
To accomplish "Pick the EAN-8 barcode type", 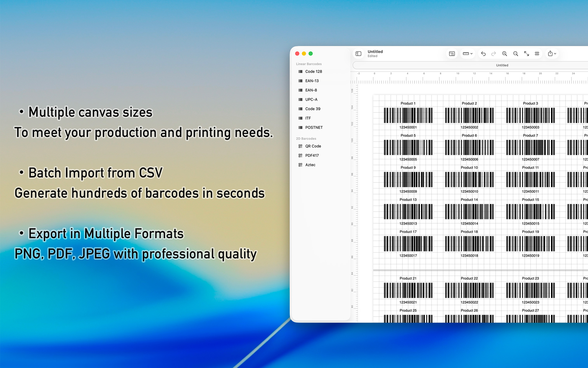I will pos(321,90).
